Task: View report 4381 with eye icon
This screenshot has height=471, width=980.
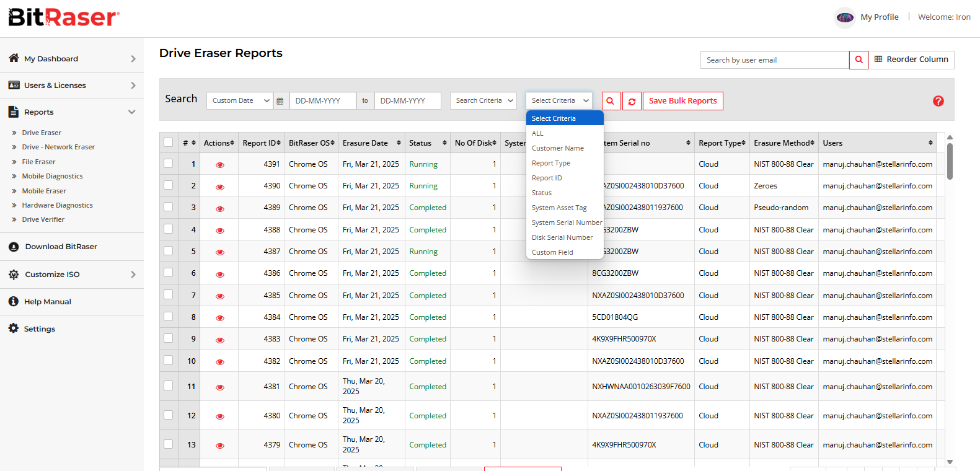Action: point(220,387)
